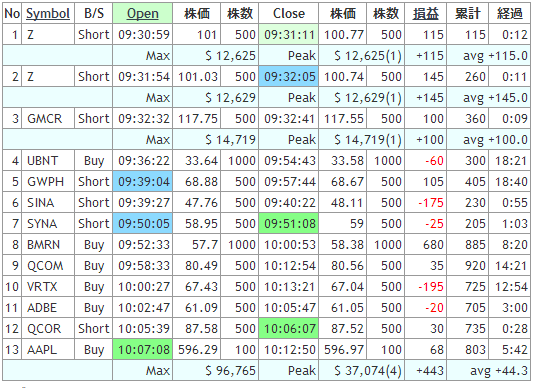Click Max value $ 96,765
Image resolution: width=536 pixels, height=388 pixels.
tap(216, 371)
